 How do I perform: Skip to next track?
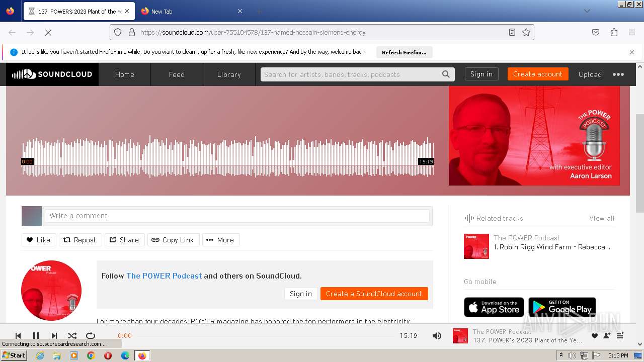click(54, 335)
